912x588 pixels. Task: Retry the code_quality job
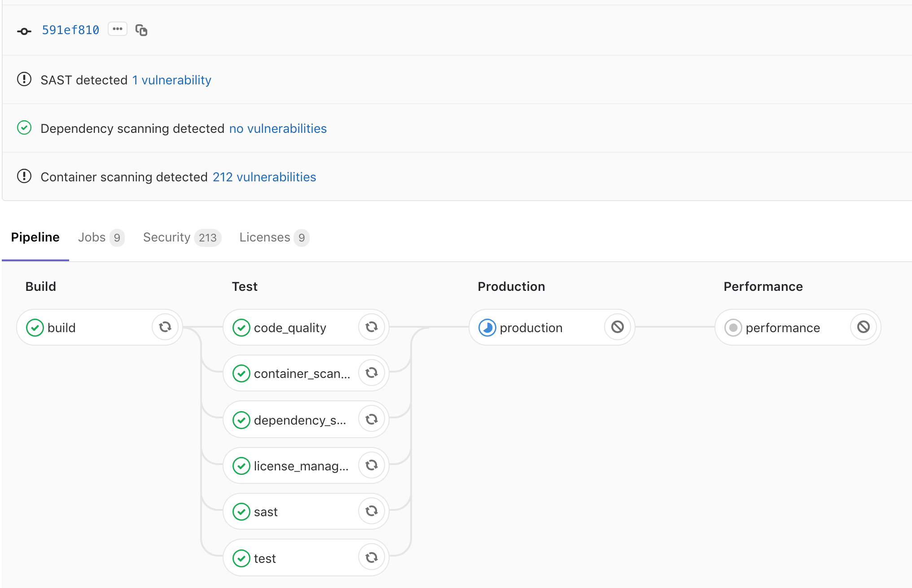coord(371,327)
